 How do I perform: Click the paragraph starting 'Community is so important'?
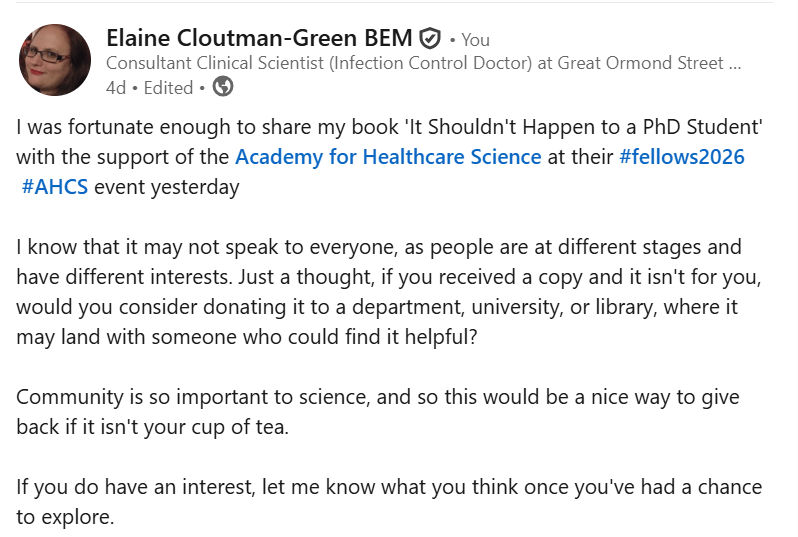[378, 412]
